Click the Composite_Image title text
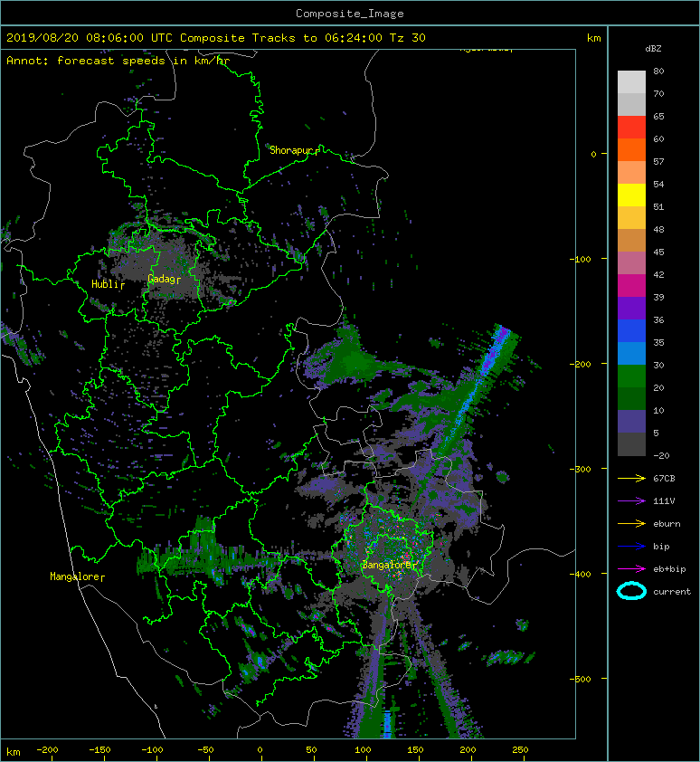The height and width of the screenshot is (762, 700). [x=350, y=14]
